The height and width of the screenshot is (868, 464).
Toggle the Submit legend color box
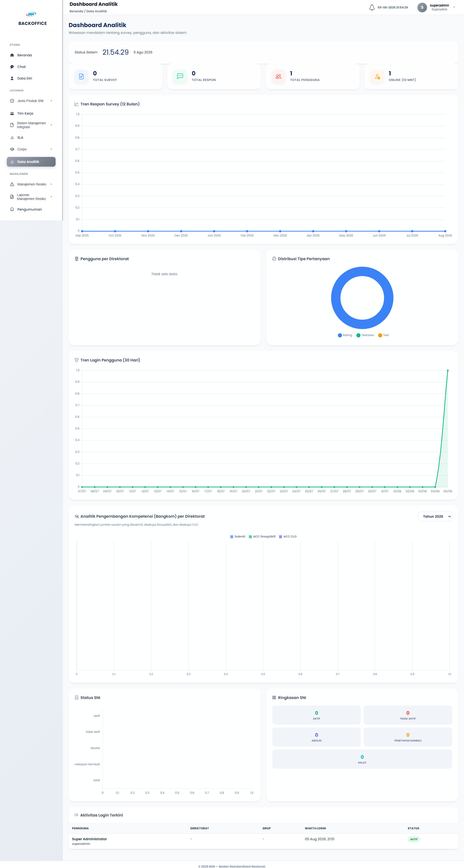tap(232, 537)
